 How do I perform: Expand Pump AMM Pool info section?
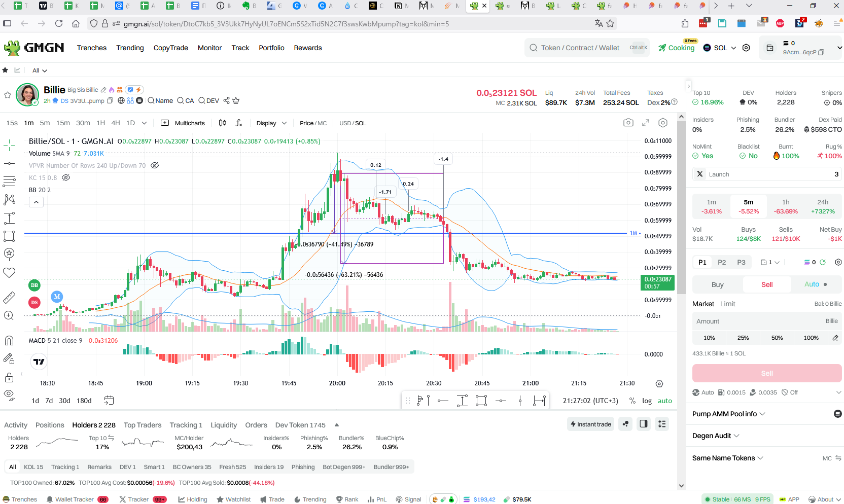click(x=729, y=414)
